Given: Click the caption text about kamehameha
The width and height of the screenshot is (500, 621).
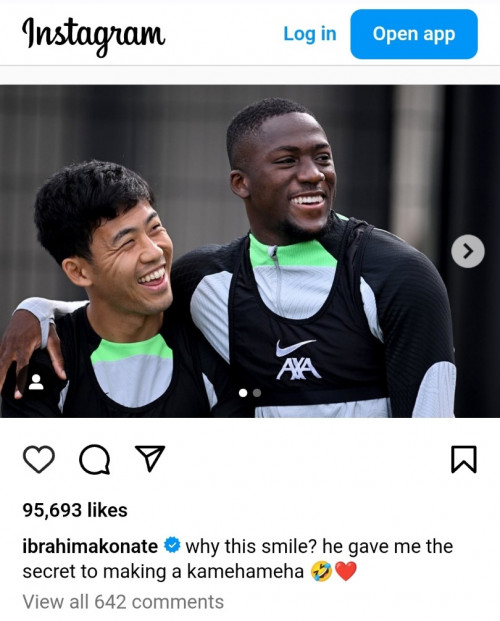Looking at the screenshot, I should point(238,559).
